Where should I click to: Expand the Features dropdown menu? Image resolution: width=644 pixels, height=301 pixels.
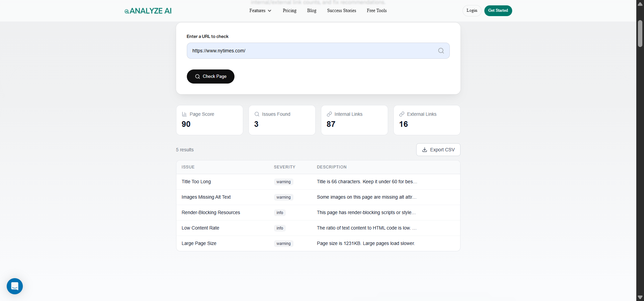point(260,11)
